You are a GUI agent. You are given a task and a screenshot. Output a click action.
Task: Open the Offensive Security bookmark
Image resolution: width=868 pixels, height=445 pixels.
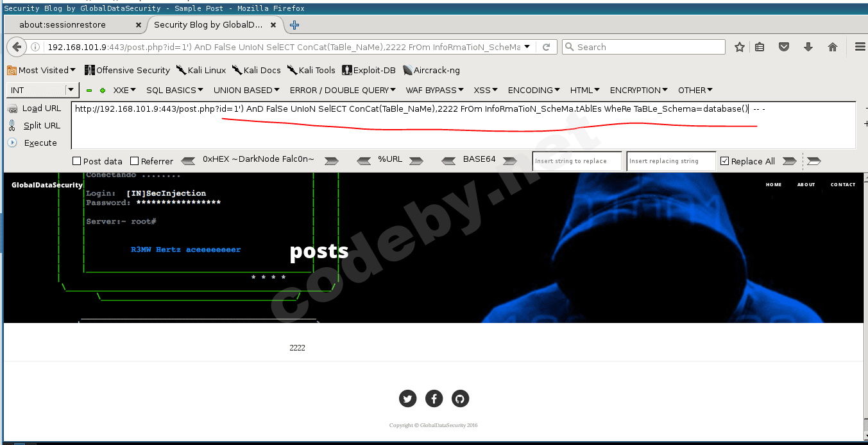128,70
